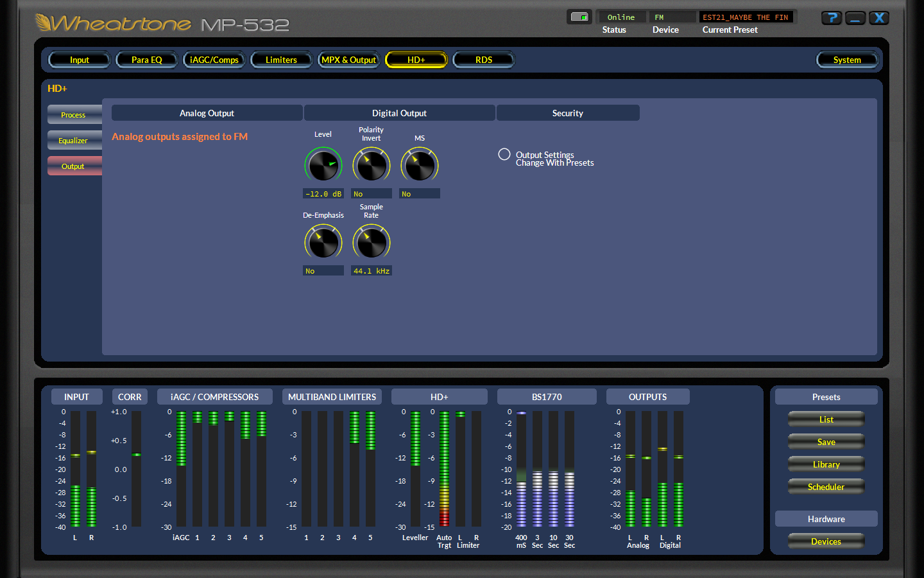Click the Polarity Invert knob
Viewport: 924px width, 578px height.
[372, 165]
